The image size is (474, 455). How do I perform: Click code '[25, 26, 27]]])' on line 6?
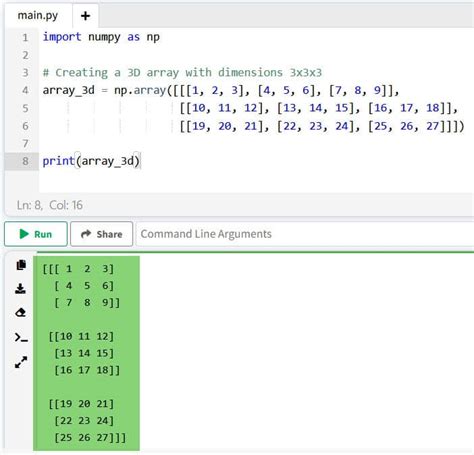(416, 126)
